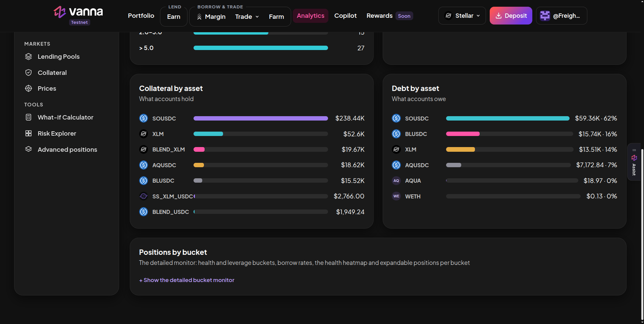The height and width of the screenshot is (324, 644).
Task: Open the Portfolio page
Action: tap(141, 16)
